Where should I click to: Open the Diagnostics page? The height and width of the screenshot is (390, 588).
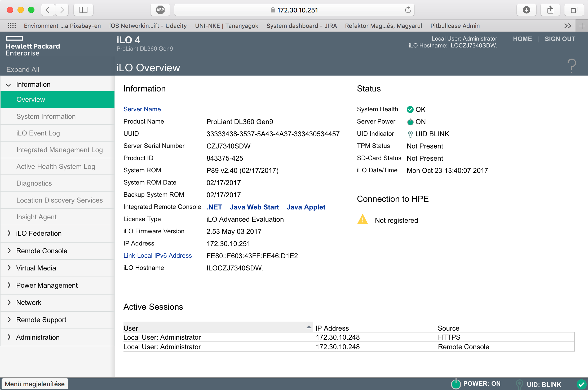[58, 183]
